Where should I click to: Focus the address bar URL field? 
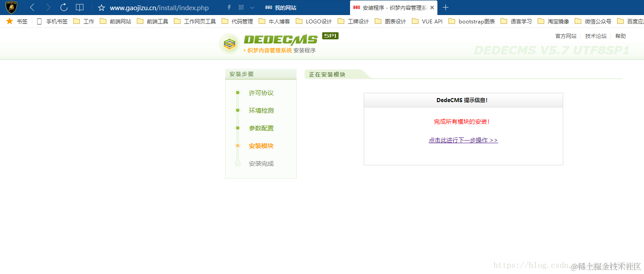point(159,8)
